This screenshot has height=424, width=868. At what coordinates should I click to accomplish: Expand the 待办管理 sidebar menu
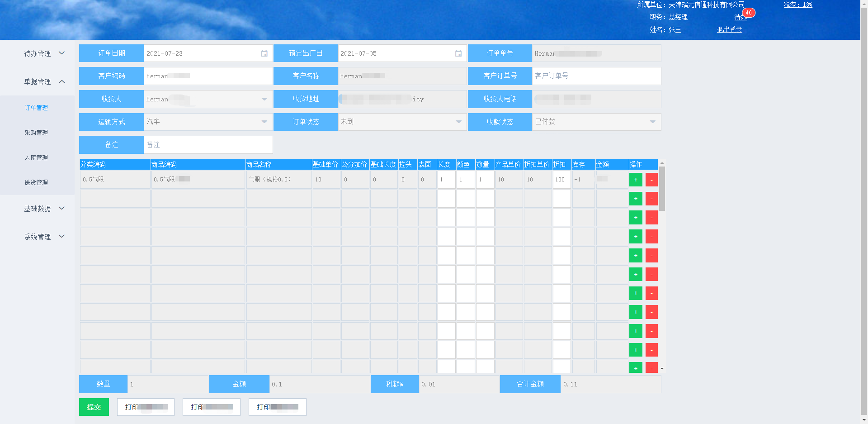(x=44, y=53)
